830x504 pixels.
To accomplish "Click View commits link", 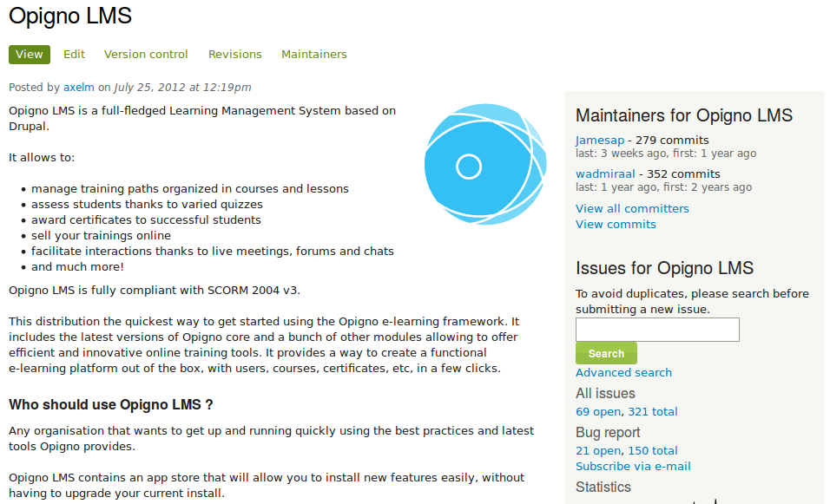I will point(616,225).
